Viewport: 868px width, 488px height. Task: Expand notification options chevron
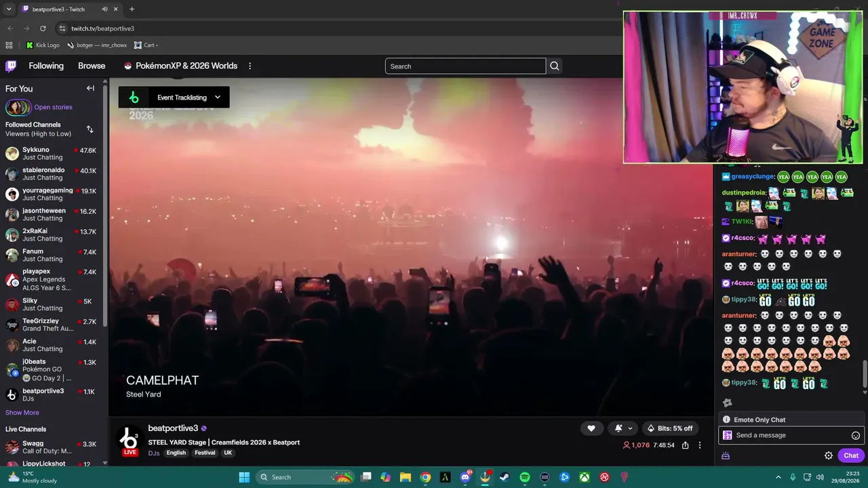[x=630, y=428]
